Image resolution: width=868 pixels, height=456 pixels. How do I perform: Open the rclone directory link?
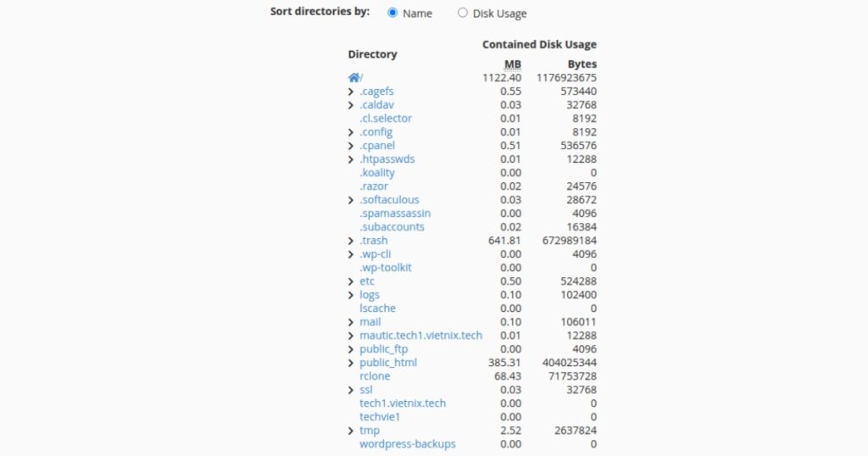(376, 376)
